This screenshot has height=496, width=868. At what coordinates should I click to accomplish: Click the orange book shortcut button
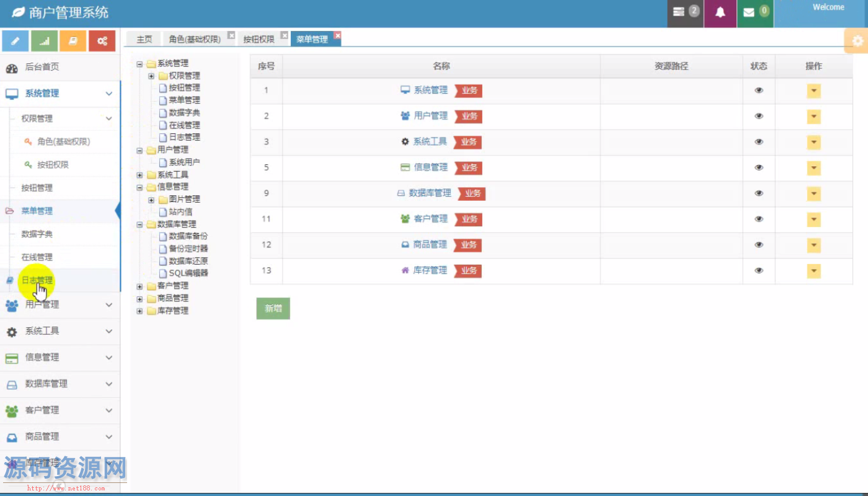(73, 41)
